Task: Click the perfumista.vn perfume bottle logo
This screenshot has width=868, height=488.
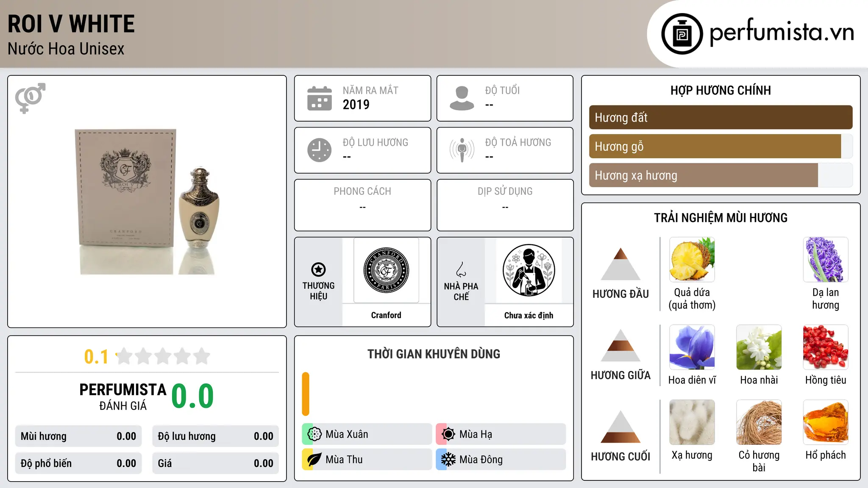Action: click(x=682, y=34)
